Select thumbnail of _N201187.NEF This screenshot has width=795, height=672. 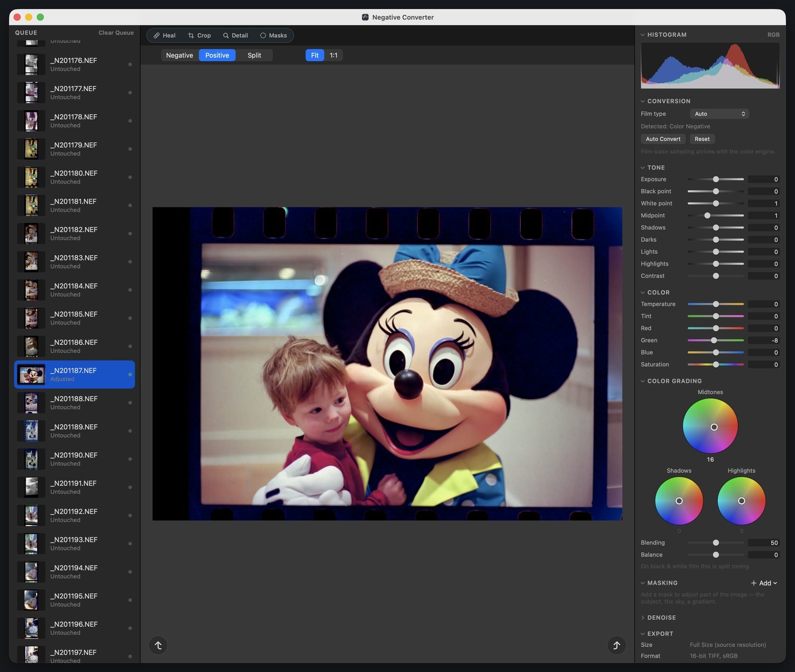tap(31, 374)
